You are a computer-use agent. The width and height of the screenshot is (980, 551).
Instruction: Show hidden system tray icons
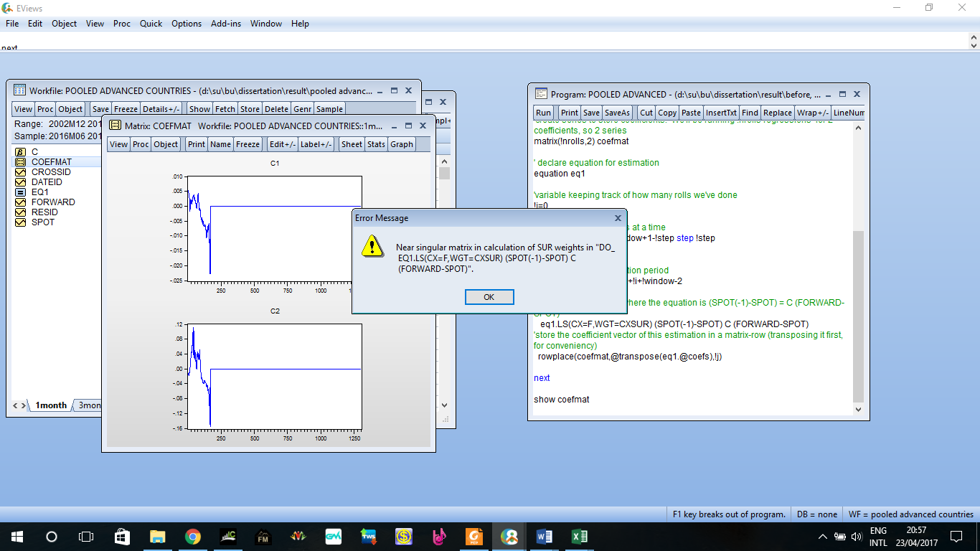tap(823, 537)
